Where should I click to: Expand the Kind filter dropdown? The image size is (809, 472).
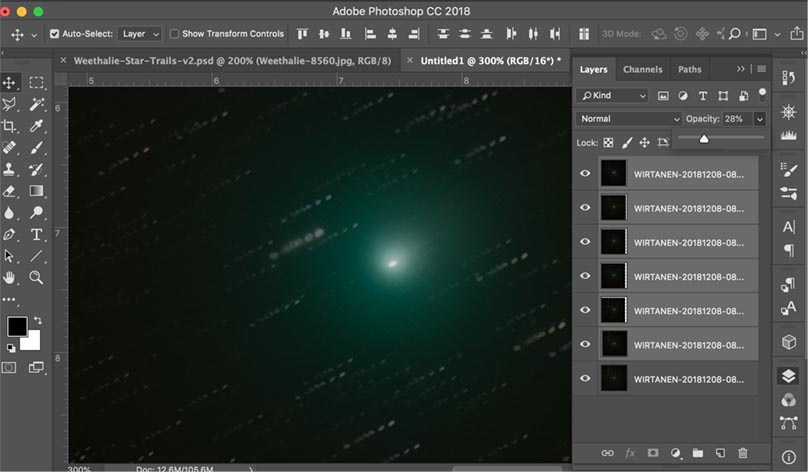(612, 96)
